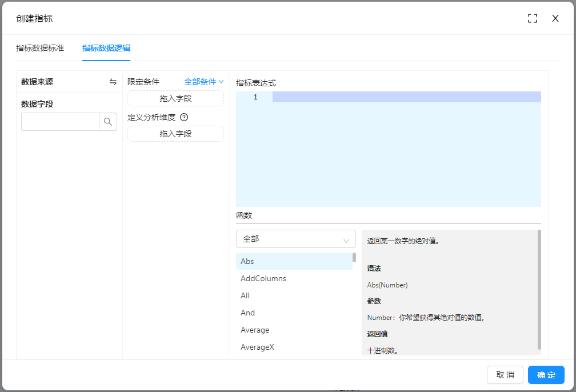Click the swap icon beside 数据来源
The height and width of the screenshot is (392, 576).
coord(113,82)
